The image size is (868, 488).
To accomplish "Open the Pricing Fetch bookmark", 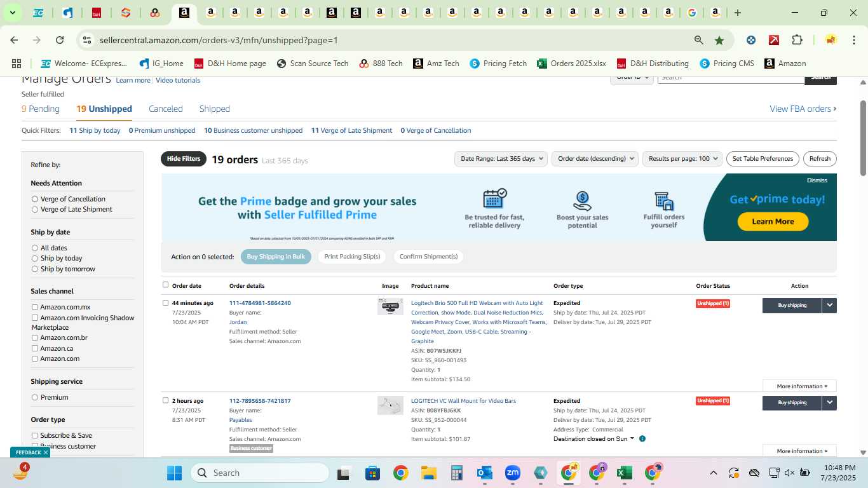I will point(498,64).
